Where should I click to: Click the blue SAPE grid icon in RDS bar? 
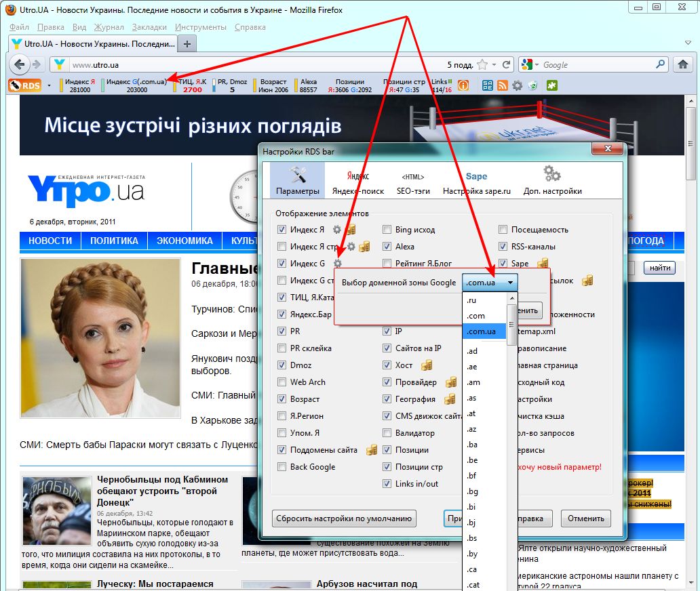click(488, 85)
